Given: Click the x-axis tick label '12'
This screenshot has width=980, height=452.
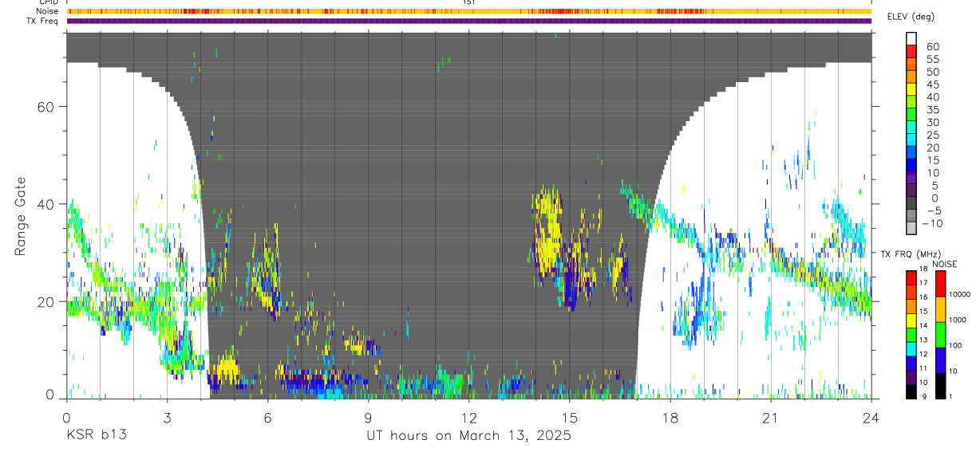Looking at the screenshot, I should click(x=468, y=418).
